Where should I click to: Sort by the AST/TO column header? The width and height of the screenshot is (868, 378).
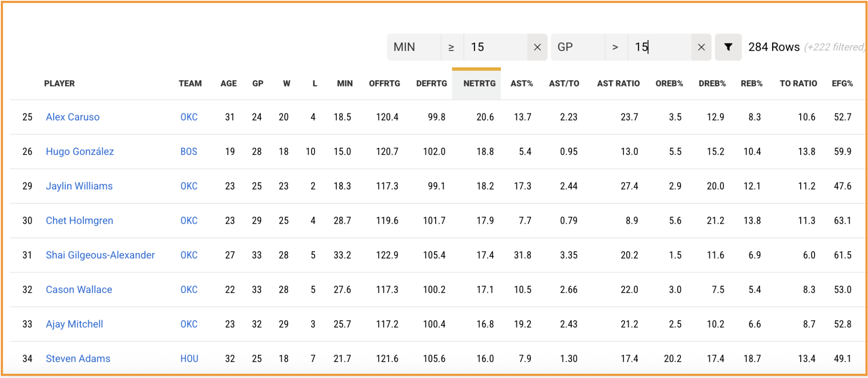point(564,83)
